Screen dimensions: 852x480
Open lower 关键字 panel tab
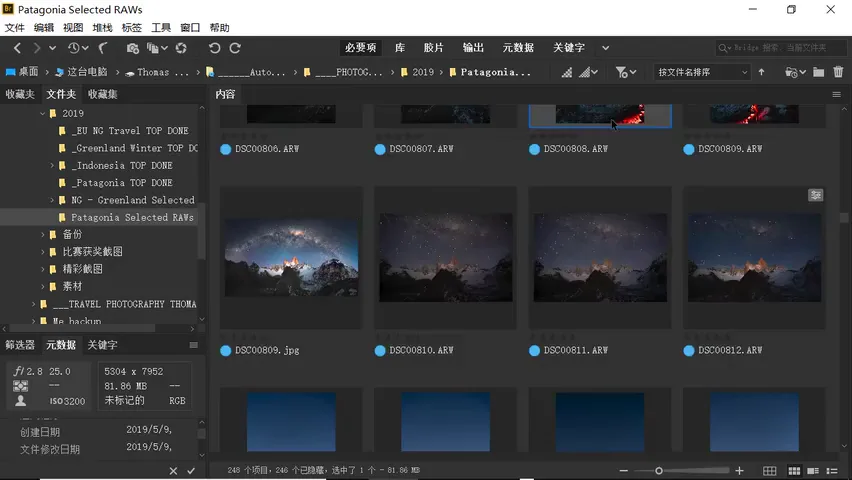103,345
